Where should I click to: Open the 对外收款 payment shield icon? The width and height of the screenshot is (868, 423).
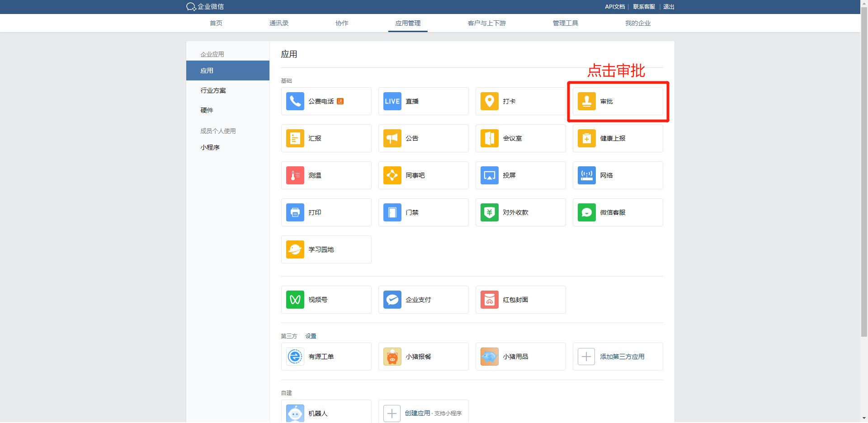click(489, 212)
